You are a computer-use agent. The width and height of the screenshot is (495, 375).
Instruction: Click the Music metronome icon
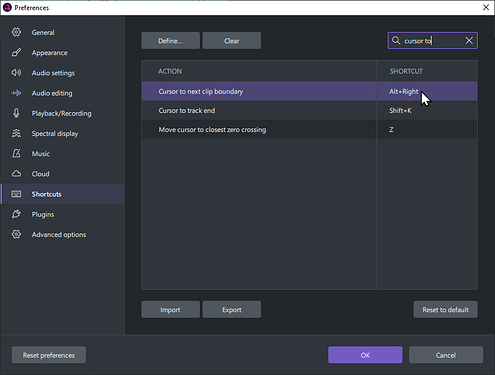[16, 154]
